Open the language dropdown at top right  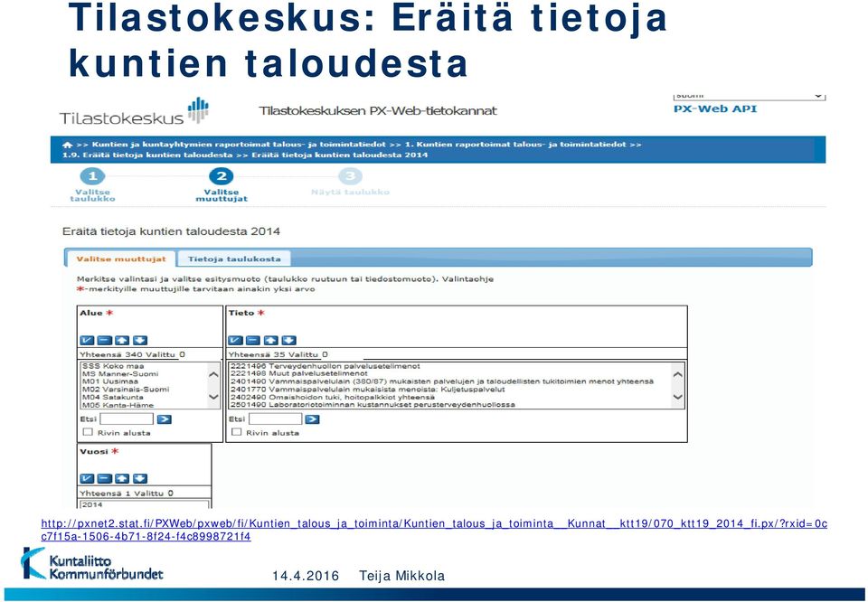(x=750, y=97)
